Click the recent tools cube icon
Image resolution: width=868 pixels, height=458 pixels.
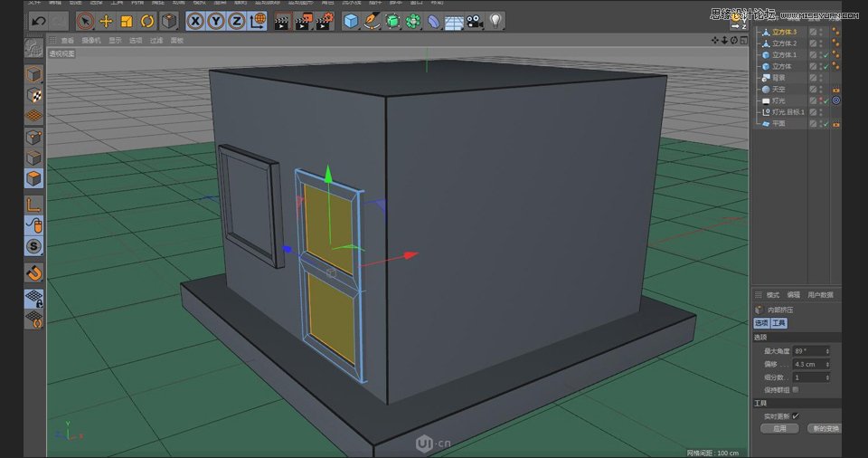point(168,22)
